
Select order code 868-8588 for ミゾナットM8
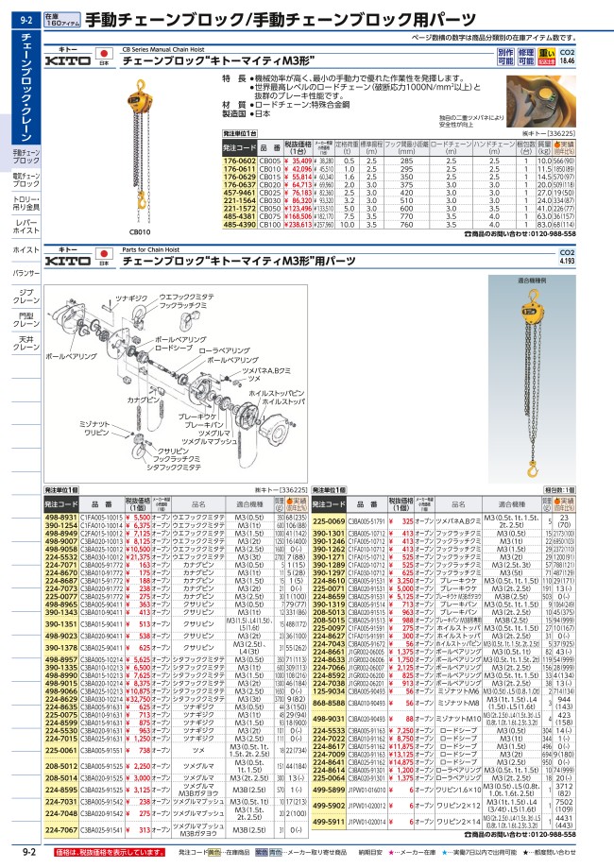[329, 703]
